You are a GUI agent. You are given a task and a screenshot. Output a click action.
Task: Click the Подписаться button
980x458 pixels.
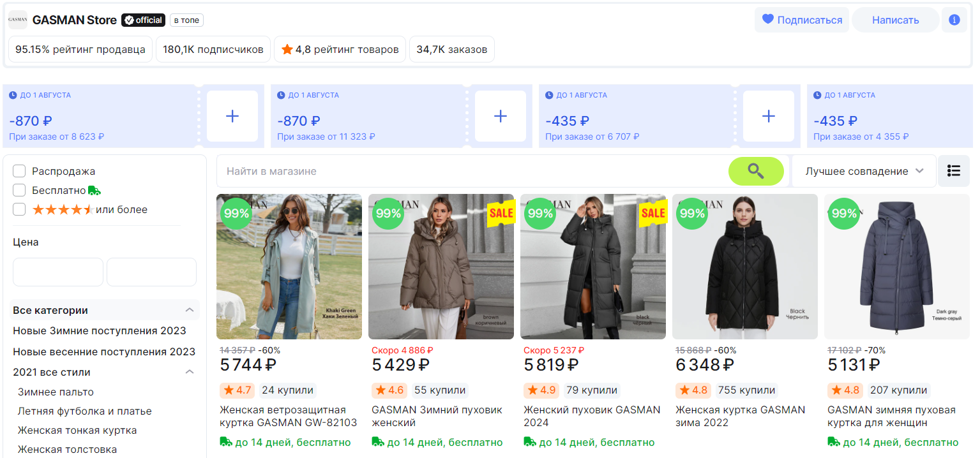(x=802, y=20)
